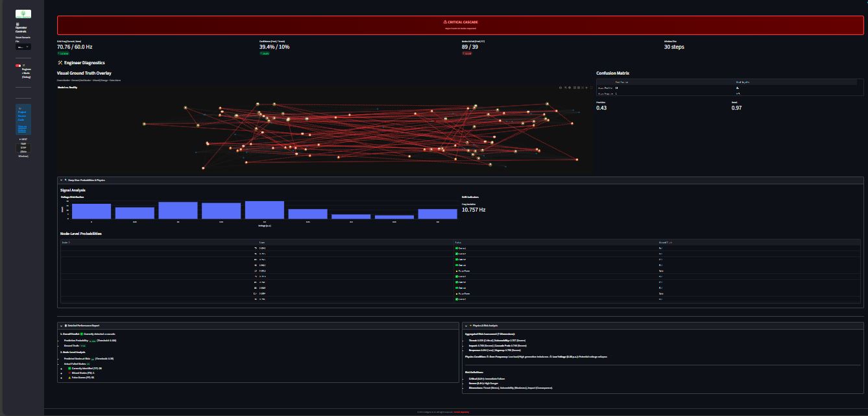
Task: Collapse the Physics/Risk Analysis panel
Action: pos(466,326)
